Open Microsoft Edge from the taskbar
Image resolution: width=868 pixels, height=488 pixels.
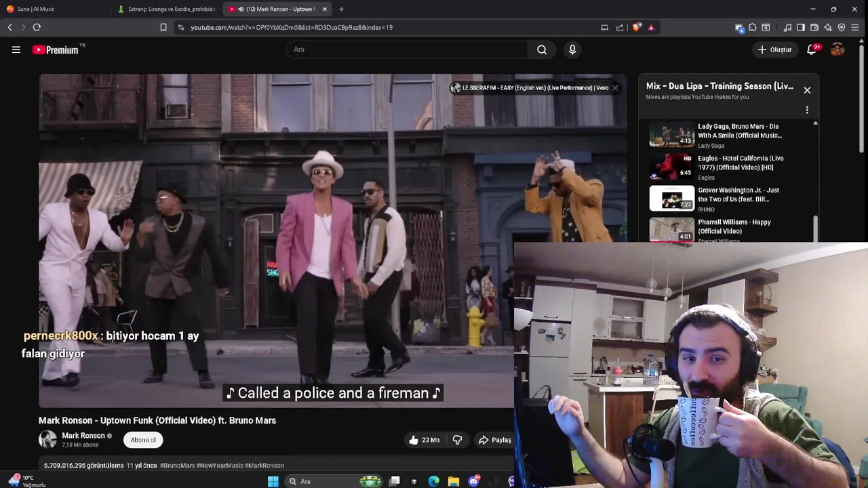(434, 481)
